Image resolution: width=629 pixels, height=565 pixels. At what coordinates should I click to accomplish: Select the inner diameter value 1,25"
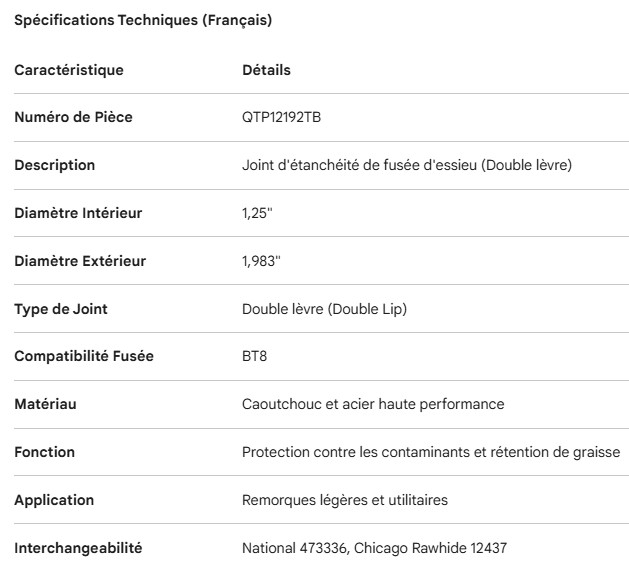click(259, 213)
